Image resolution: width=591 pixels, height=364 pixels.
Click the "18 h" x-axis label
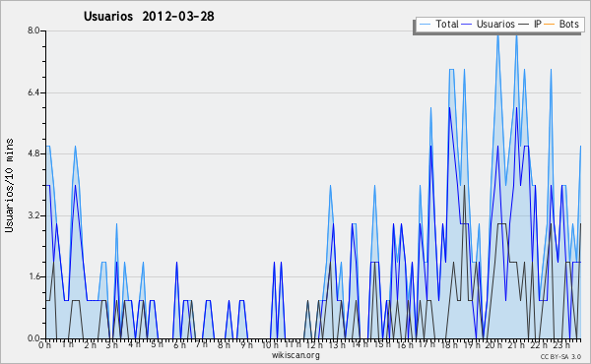click(x=449, y=345)
